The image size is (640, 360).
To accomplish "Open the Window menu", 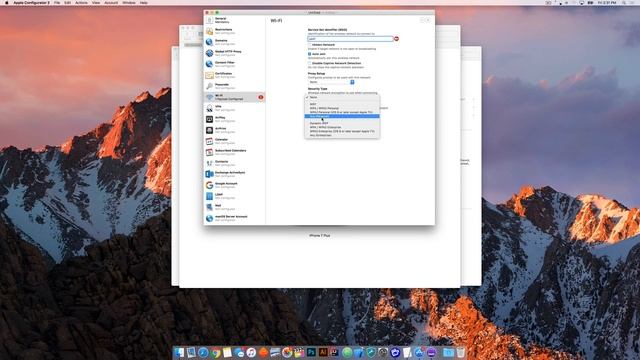I will pos(129,2).
